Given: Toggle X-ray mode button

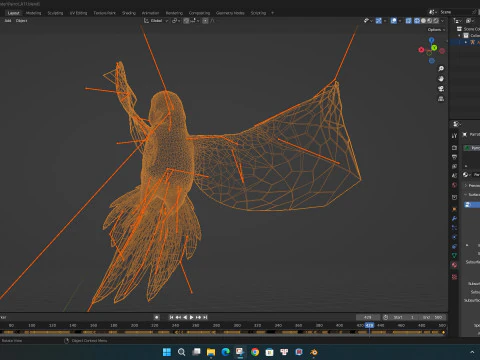Looking at the screenshot, I should (408, 21).
